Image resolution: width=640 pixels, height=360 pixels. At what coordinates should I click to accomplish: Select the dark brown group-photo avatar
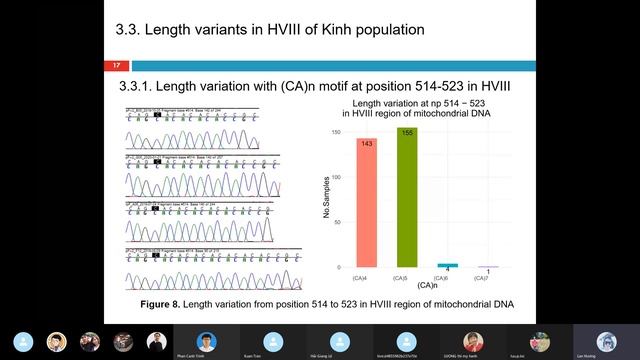(x=123, y=342)
